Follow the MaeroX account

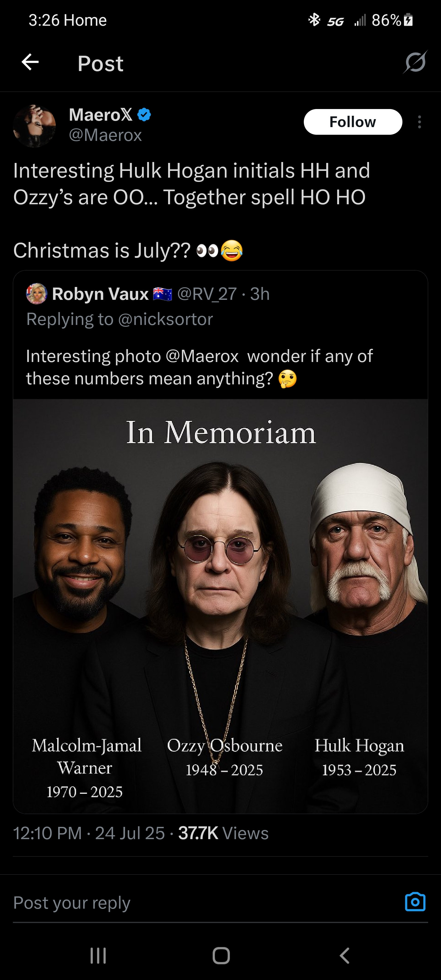[352, 122]
